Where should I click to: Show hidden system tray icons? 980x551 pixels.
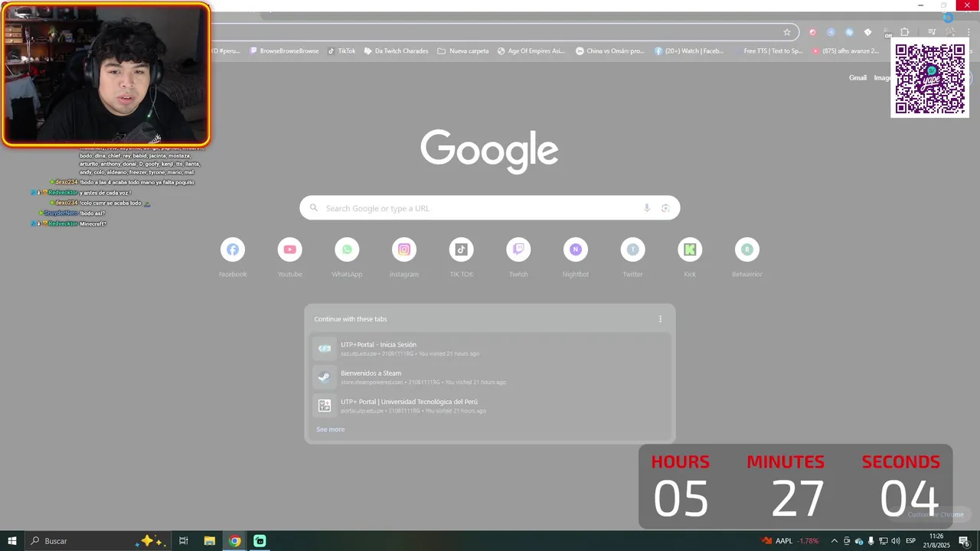835,541
